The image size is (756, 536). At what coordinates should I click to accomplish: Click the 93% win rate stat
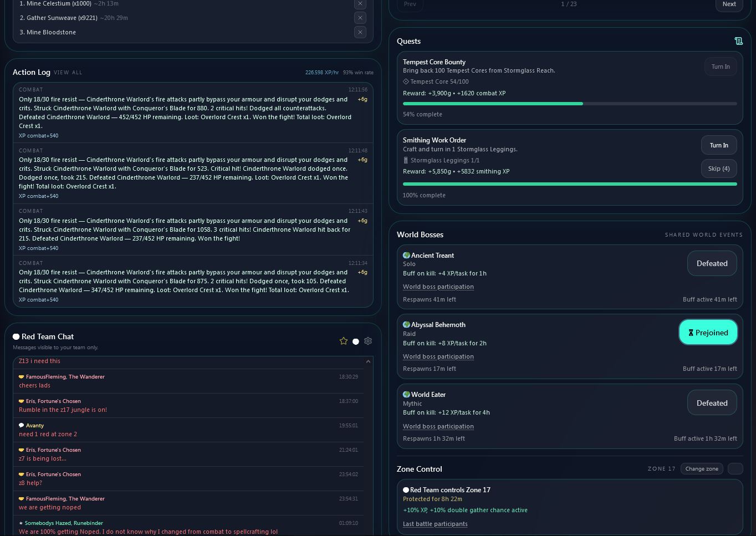pyautogui.click(x=358, y=73)
